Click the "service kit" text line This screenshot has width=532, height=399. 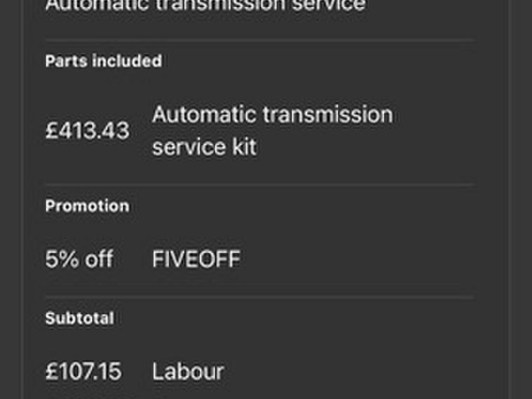coord(204,147)
